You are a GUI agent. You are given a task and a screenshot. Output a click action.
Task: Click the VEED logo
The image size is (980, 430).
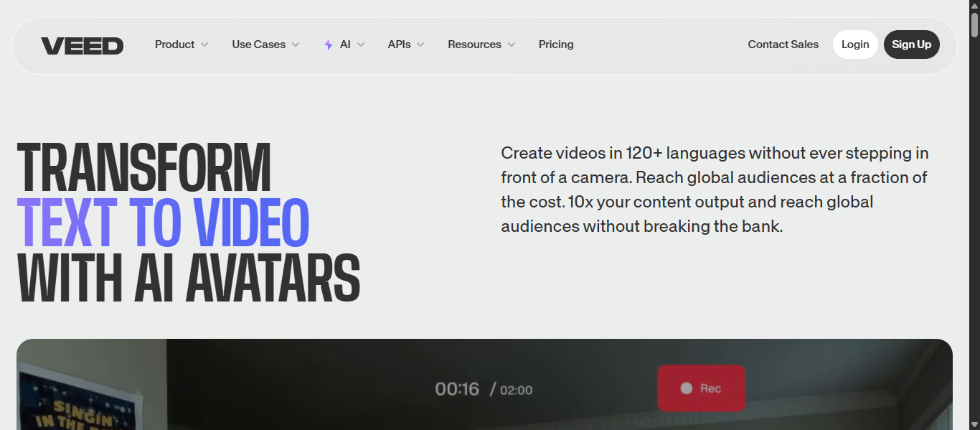(82, 46)
